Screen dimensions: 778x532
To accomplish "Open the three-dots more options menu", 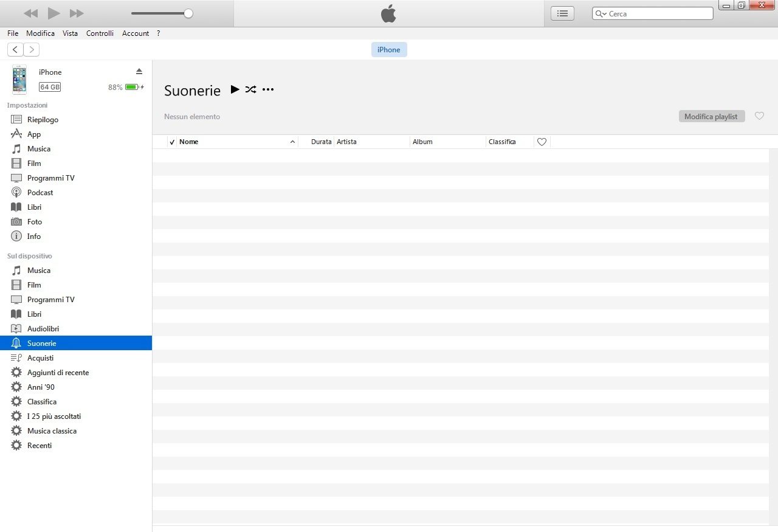I will coord(268,89).
